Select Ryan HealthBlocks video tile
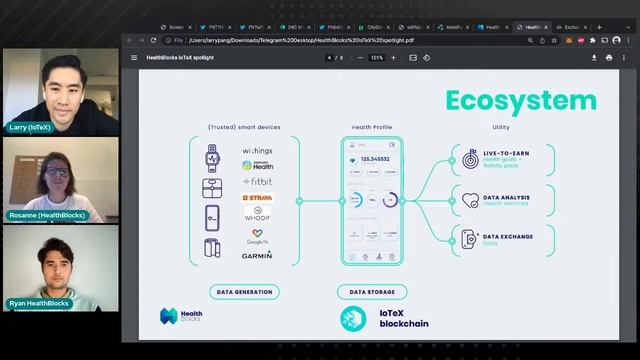This screenshot has height=360, width=640. point(61,268)
